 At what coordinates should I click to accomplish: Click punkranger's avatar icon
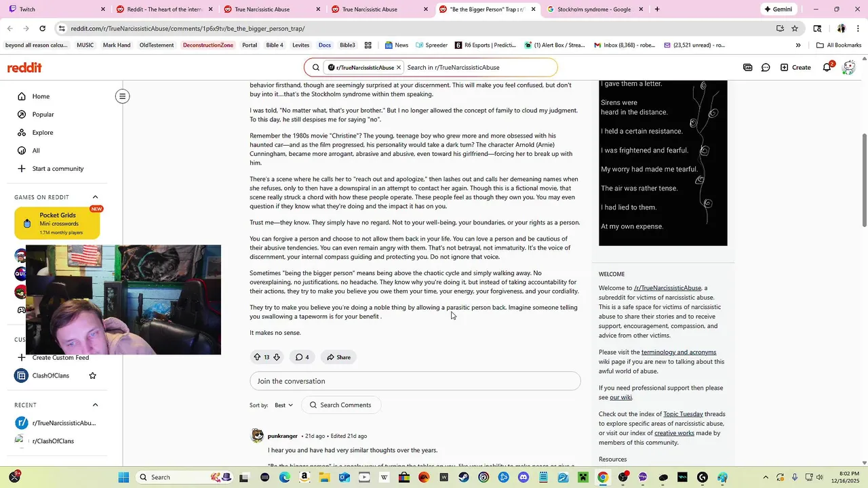[x=257, y=436]
